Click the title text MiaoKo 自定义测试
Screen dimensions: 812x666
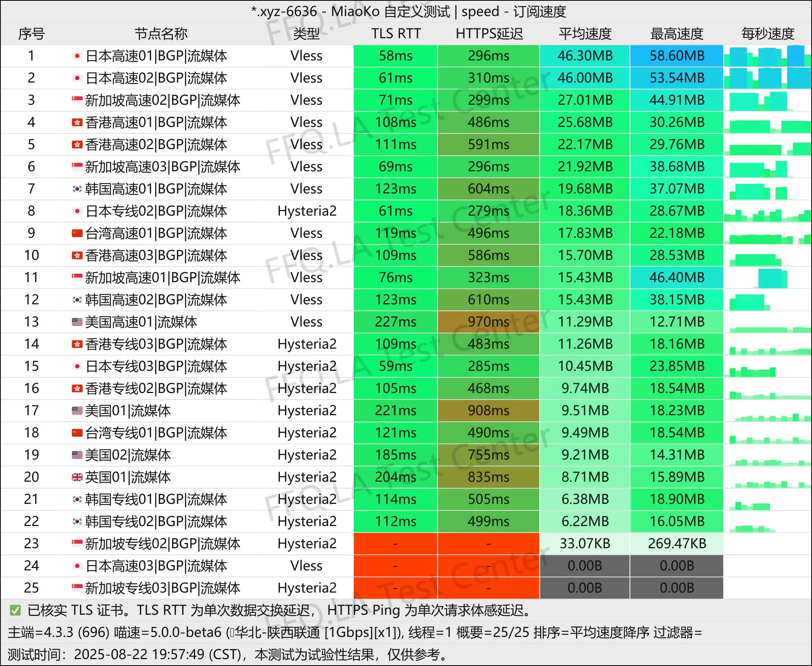390,11
